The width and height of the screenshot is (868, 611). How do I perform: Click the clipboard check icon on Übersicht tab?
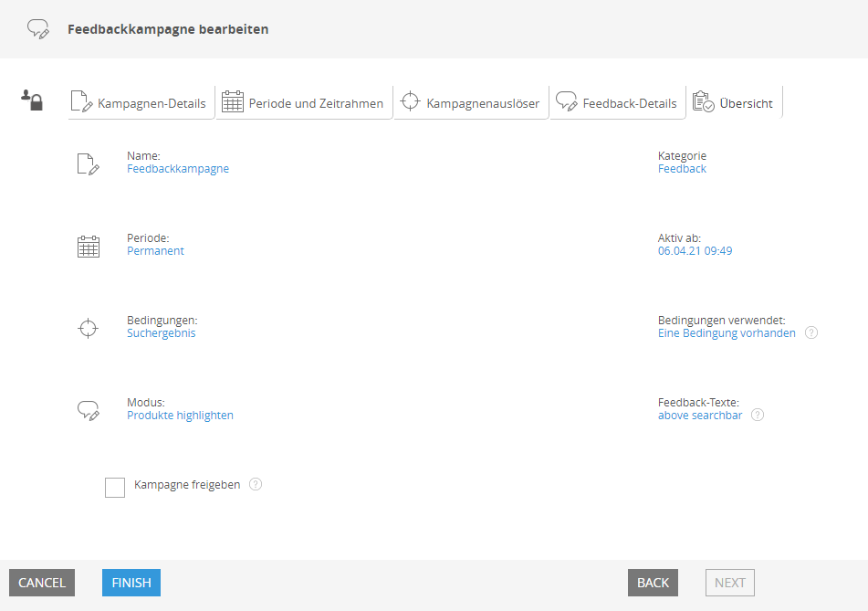[x=704, y=101]
